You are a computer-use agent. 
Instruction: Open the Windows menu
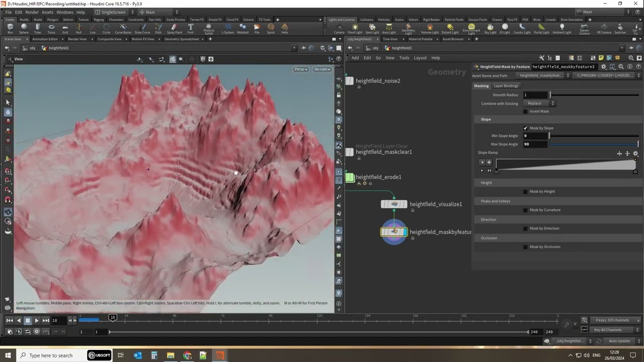(x=65, y=12)
